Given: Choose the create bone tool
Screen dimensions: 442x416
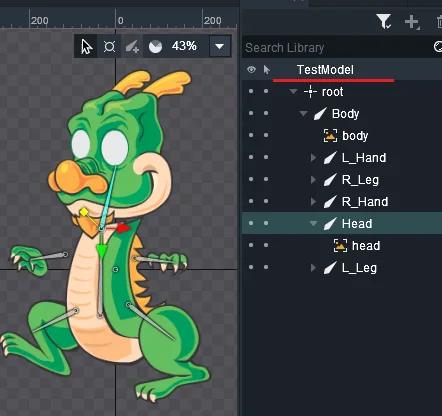Looking at the screenshot, I should coord(132,46).
